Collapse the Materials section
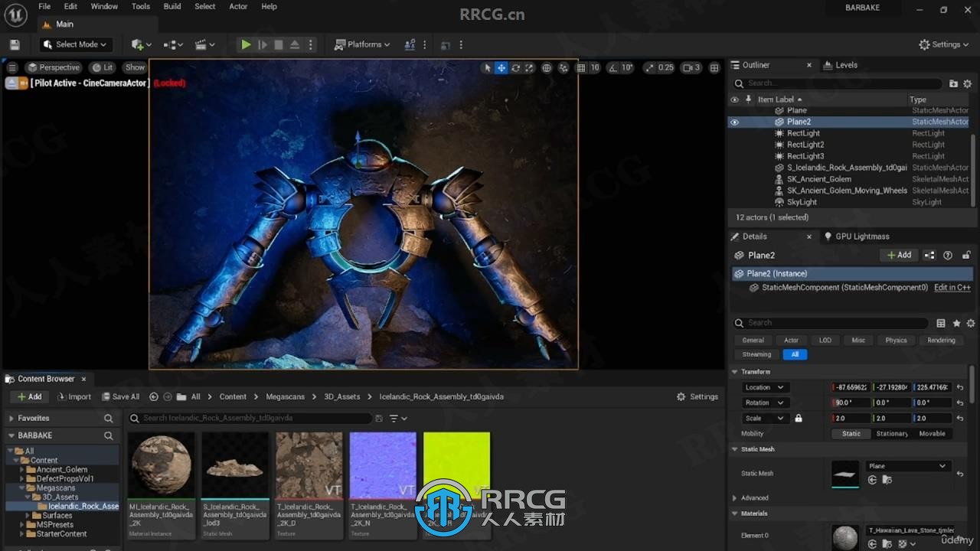The image size is (980, 551). pos(735,514)
